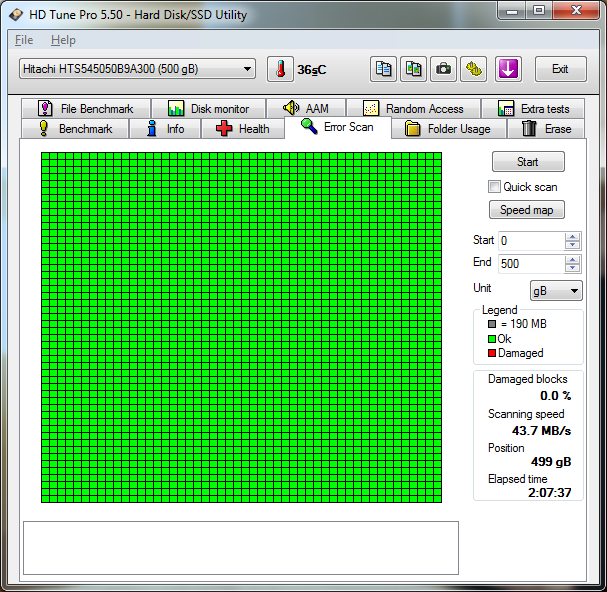Click the thermometer temperature icon
This screenshot has height=592, width=607.
(x=280, y=69)
